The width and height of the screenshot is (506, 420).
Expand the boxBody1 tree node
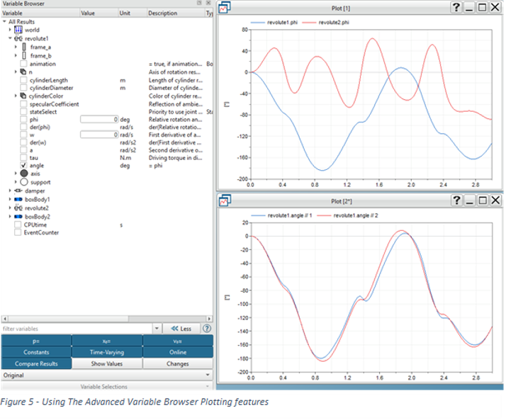pyautogui.click(x=10, y=199)
